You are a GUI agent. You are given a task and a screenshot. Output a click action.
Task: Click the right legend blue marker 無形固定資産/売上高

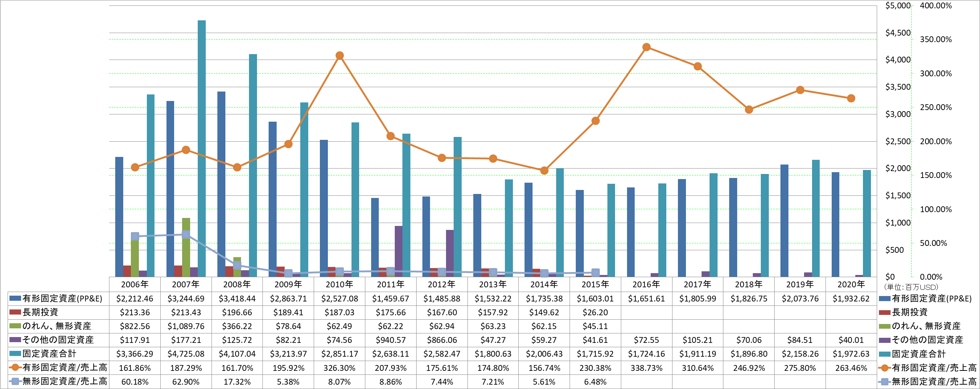click(x=885, y=381)
